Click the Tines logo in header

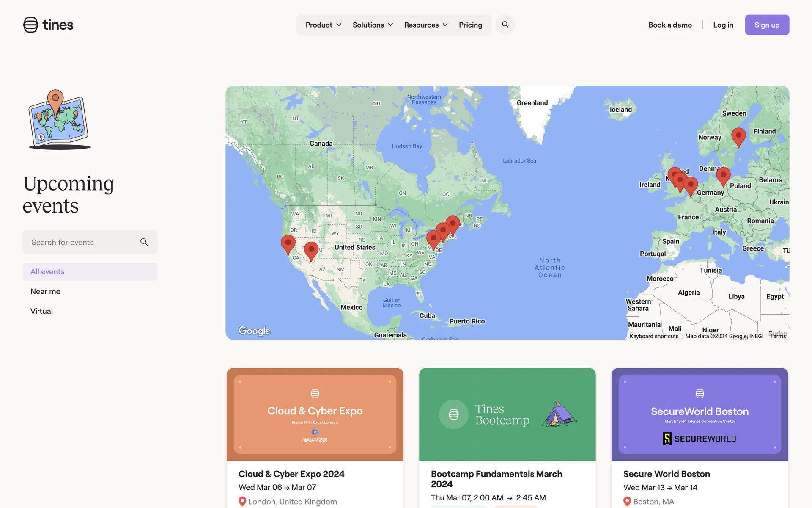[48, 25]
